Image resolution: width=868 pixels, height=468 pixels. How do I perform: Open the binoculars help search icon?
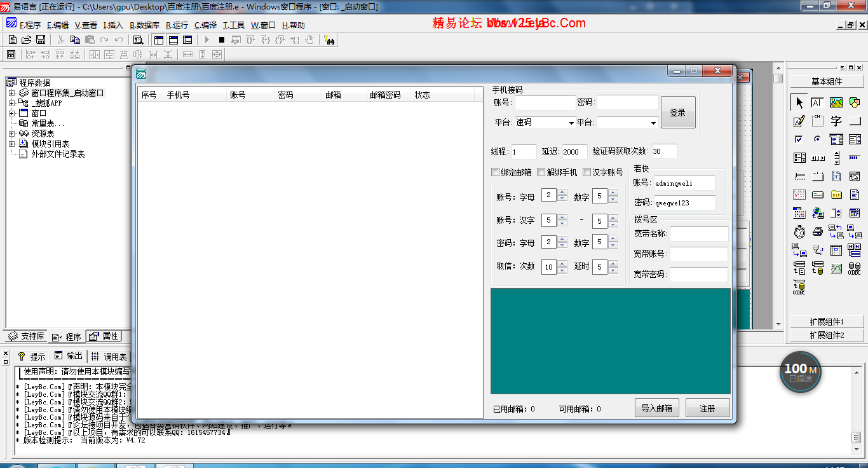click(329, 40)
